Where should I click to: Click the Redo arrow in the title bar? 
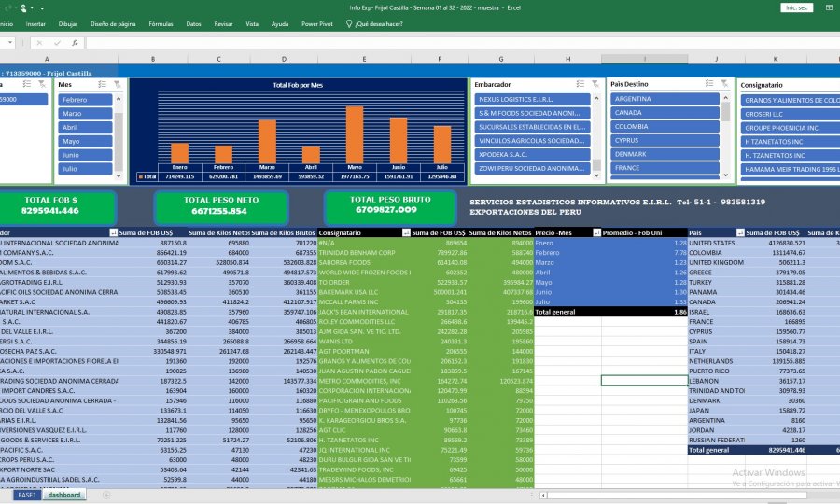(x=8, y=8)
